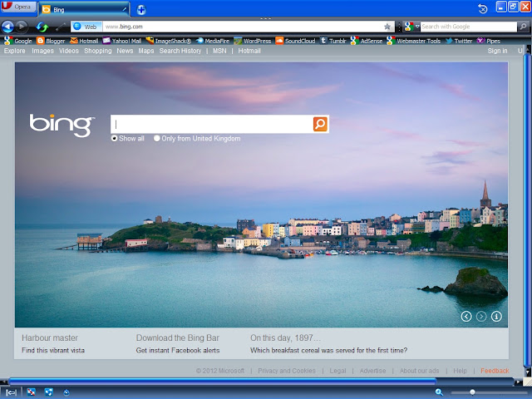This screenshot has height=399, width=532.
Task: Go to Bing Maps
Action: (146, 51)
